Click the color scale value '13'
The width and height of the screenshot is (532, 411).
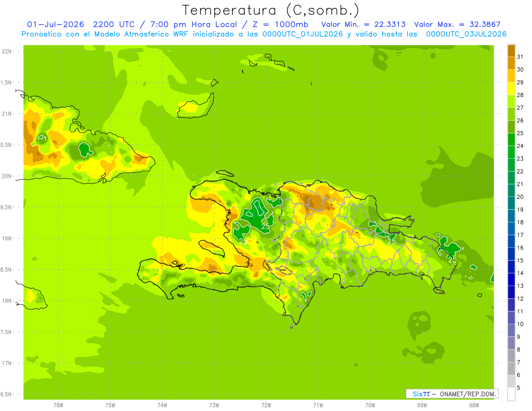tap(520, 286)
